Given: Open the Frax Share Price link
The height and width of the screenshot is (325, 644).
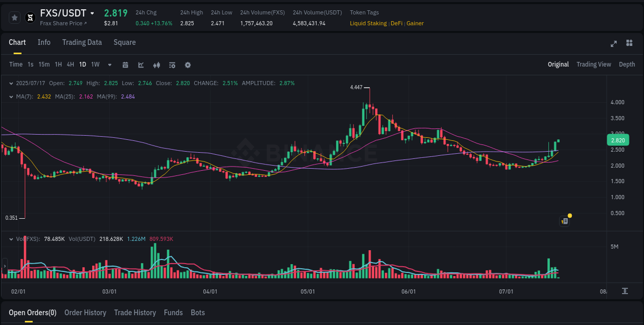Looking at the screenshot, I should [x=64, y=23].
